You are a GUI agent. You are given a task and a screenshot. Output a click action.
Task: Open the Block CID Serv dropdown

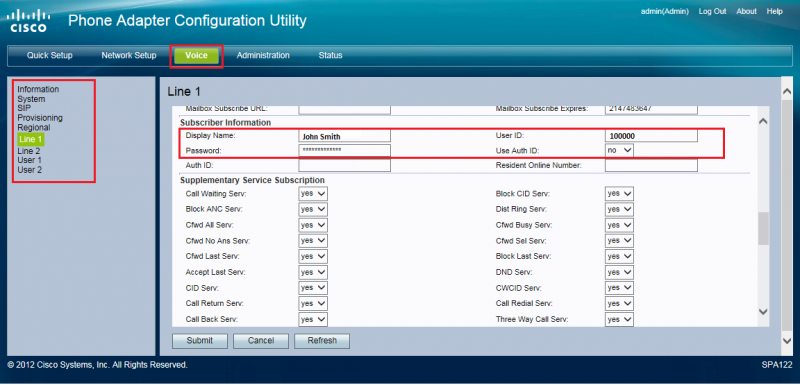[x=619, y=194]
